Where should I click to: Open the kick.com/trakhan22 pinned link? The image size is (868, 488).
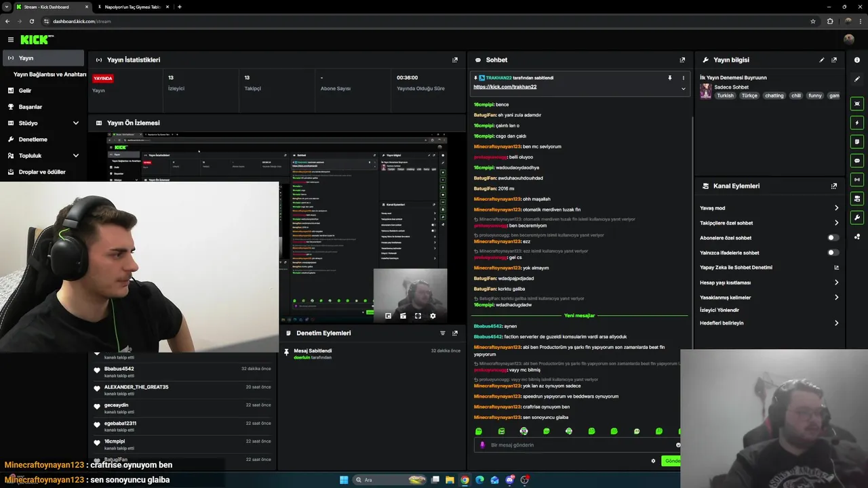point(505,87)
